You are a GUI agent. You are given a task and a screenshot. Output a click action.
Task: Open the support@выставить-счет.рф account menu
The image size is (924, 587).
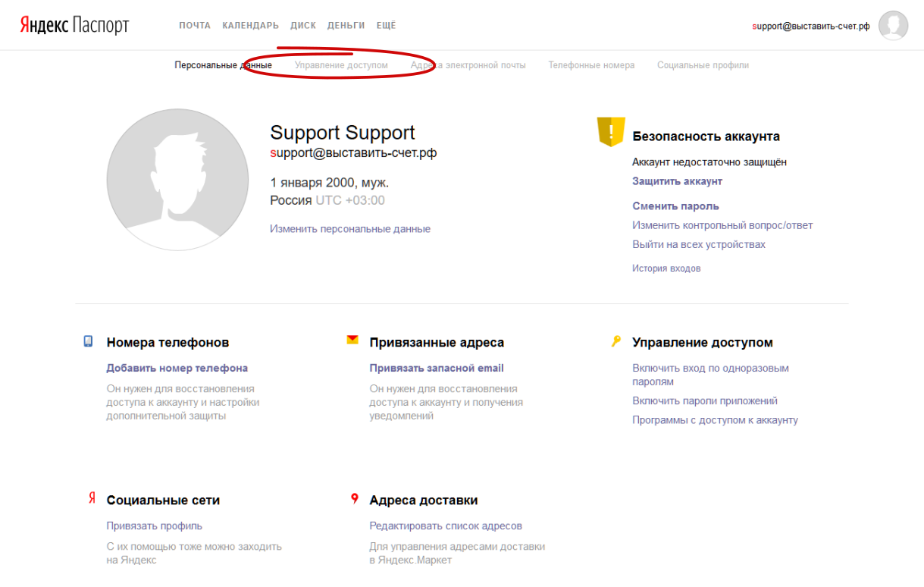[811, 26]
